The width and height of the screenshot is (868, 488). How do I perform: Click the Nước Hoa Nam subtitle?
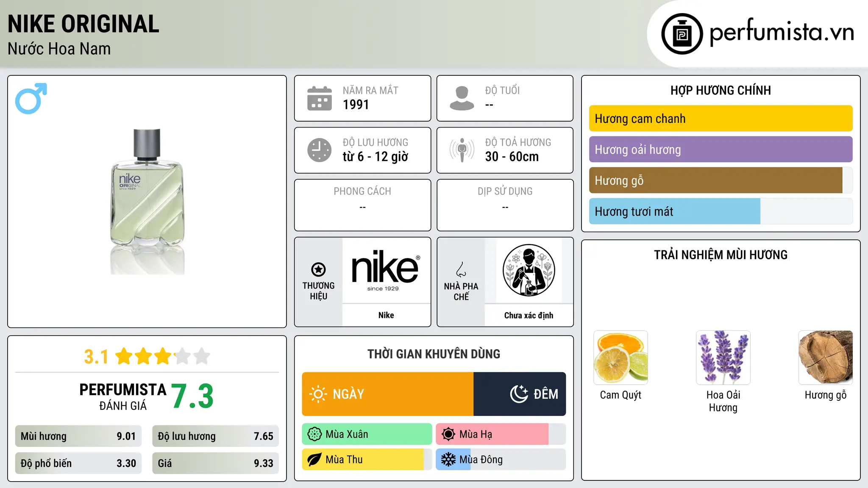click(59, 49)
